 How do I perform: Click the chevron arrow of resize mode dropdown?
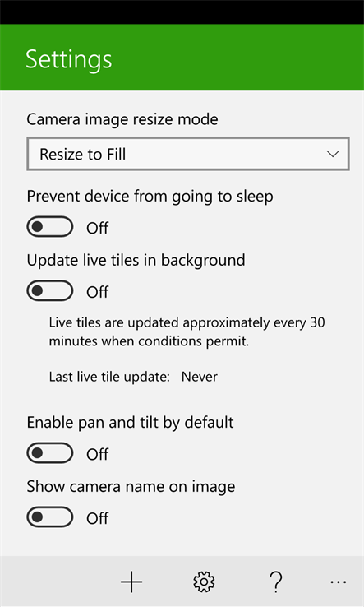(333, 154)
